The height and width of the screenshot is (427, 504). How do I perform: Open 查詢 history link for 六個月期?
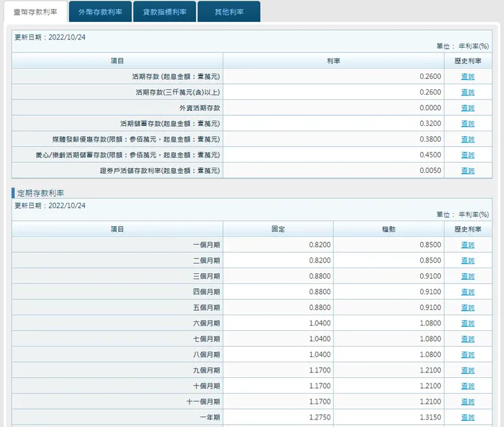pyautogui.click(x=468, y=323)
